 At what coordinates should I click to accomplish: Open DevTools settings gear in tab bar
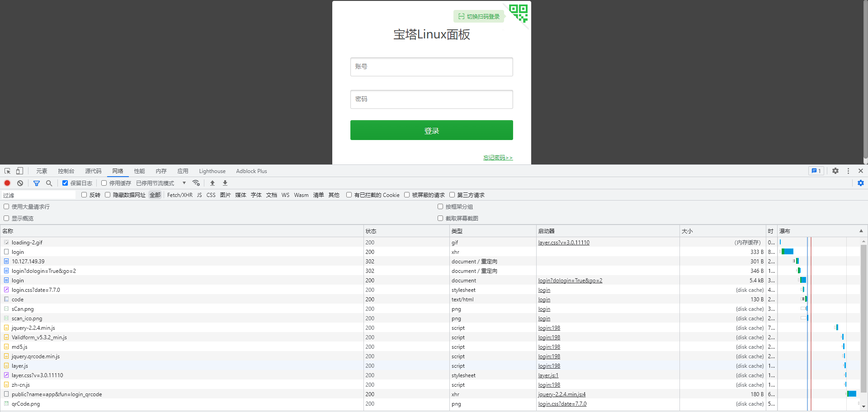835,171
